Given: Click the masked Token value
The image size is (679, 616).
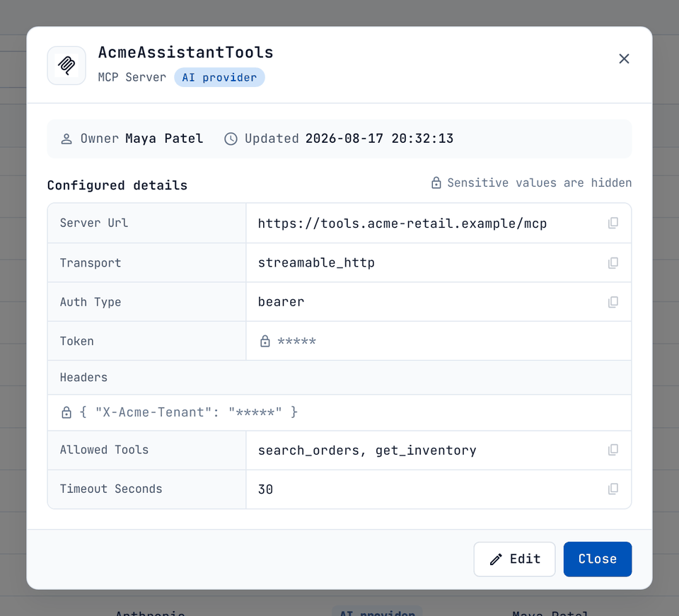Looking at the screenshot, I should [x=296, y=341].
